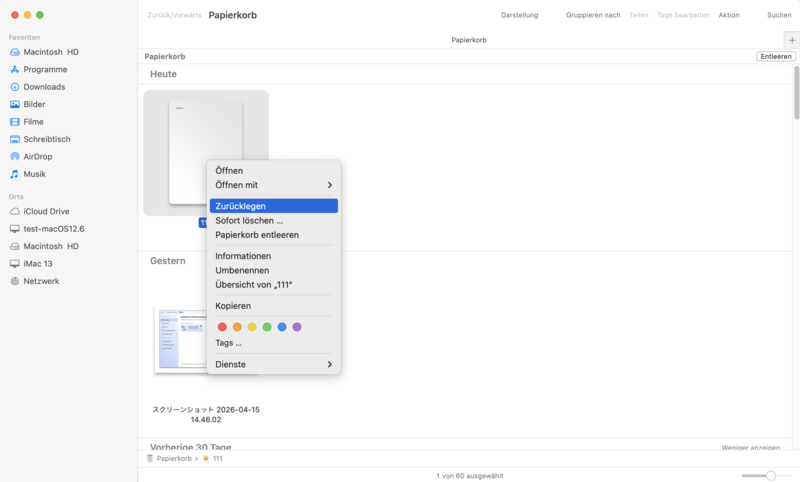
Task: Expand the Öffnen mit submenu
Action: point(273,185)
